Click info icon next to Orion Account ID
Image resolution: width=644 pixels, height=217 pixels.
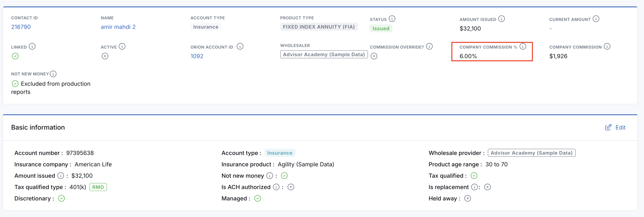click(240, 47)
